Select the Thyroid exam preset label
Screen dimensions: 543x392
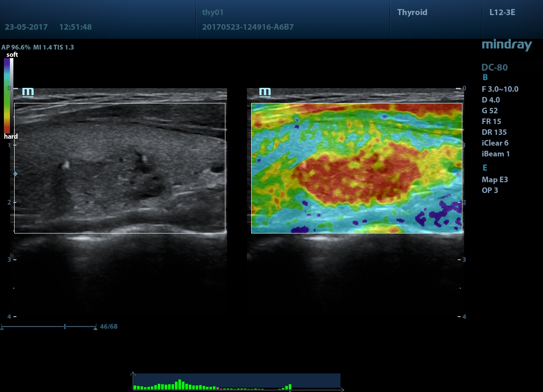coord(412,12)
